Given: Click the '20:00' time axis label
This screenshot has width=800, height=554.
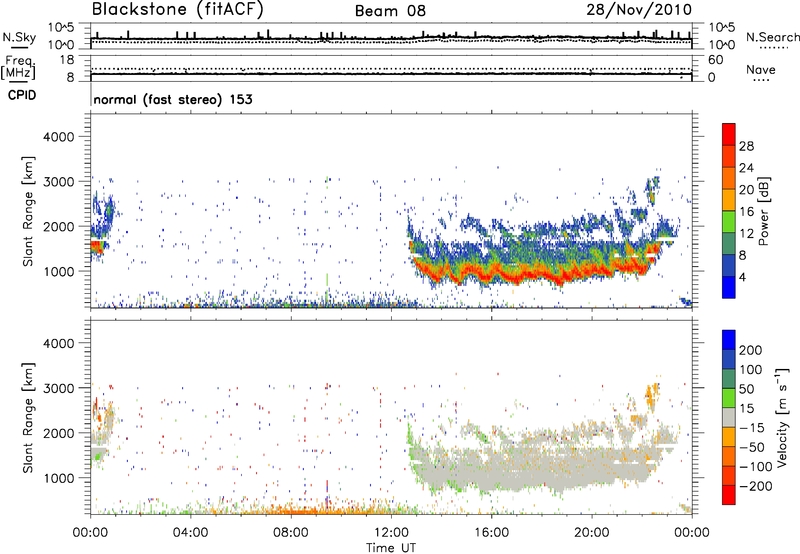Looking at the screenshot, I should pos(592,533).
